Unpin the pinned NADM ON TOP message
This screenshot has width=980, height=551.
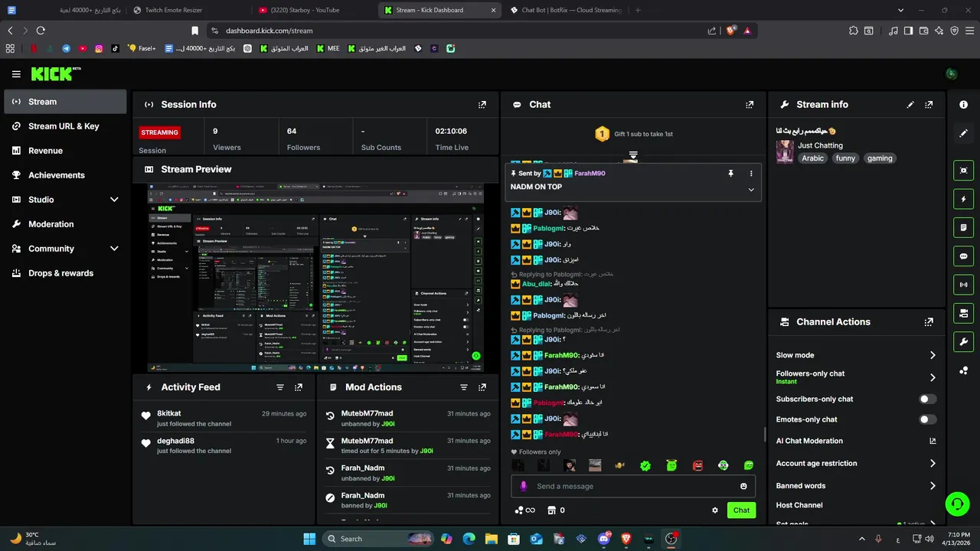[x=730, y=174]
